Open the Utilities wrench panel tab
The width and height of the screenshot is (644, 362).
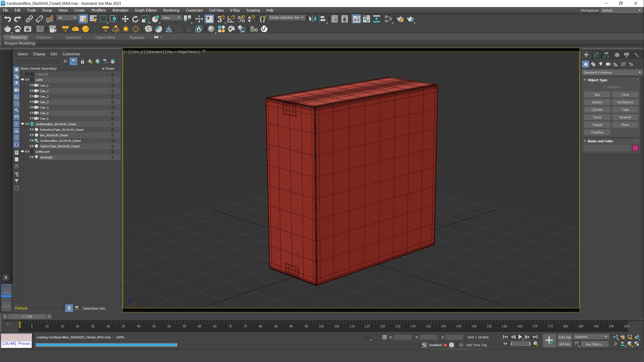[x=637, y=55]
